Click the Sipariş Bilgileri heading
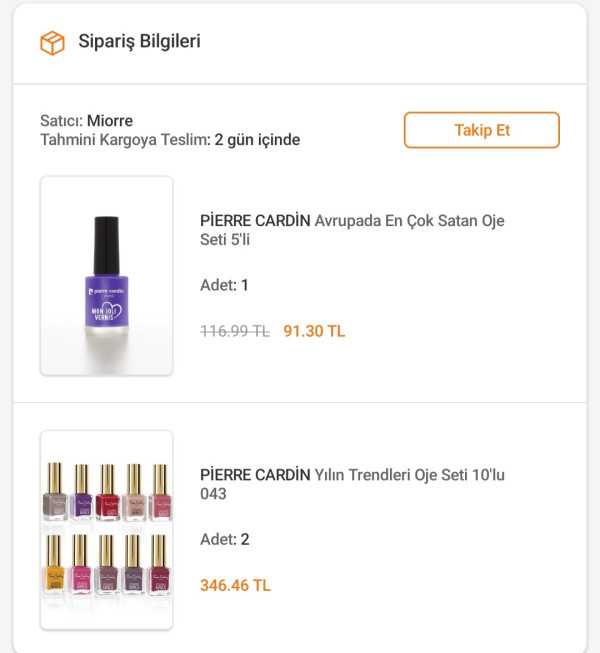Image resolution: width=600 pixels, height=653 pixels. coord(140,42)
